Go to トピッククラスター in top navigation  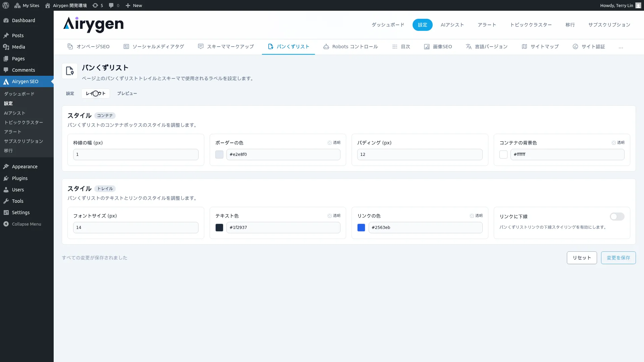click(531, 25)
